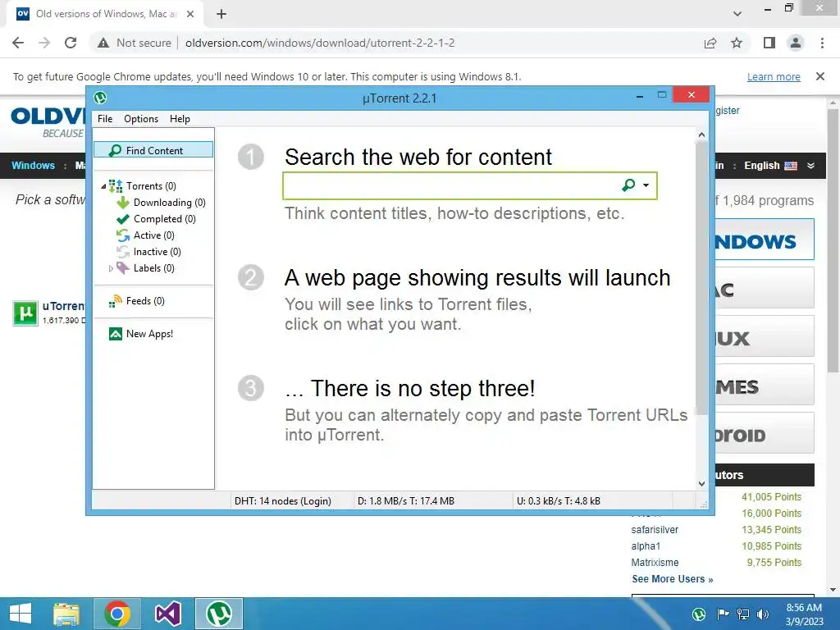
Task: Click the Matrixisme user link
Action: point(655,563)
